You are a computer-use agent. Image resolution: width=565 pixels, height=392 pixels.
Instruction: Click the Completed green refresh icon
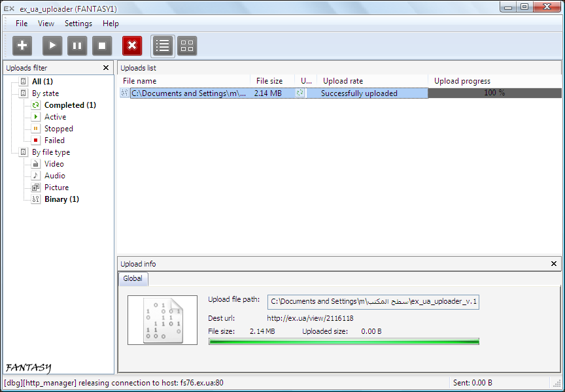click(x=36, y=105)
